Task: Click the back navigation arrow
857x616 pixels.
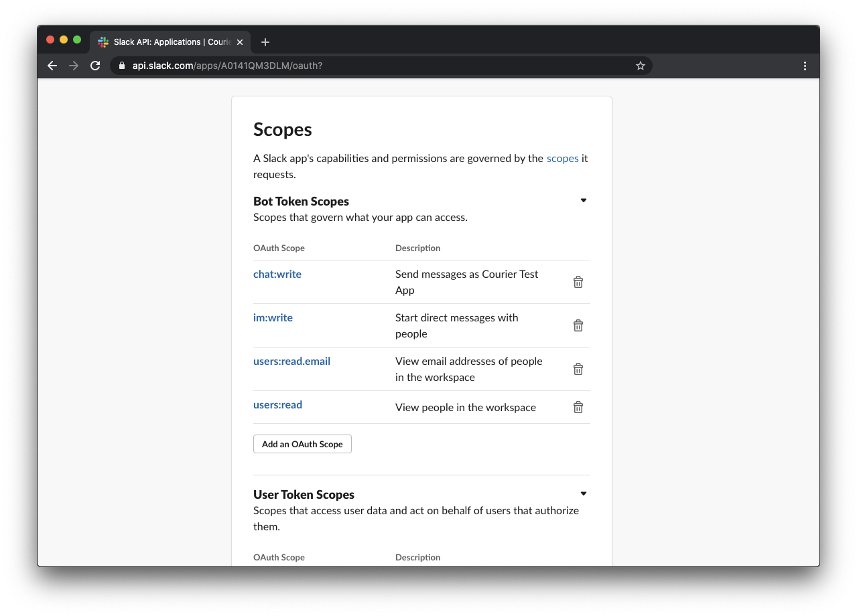Action: pos(52,66)
